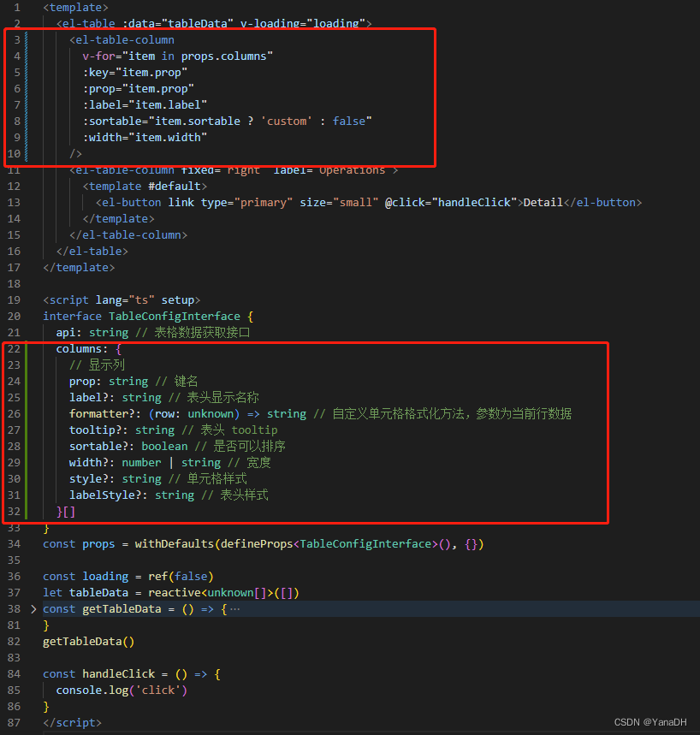The height and width of the screenshot is (735, 700).
Task: Click the ':label="item.label"' attribute
Action: coord(145,105)
